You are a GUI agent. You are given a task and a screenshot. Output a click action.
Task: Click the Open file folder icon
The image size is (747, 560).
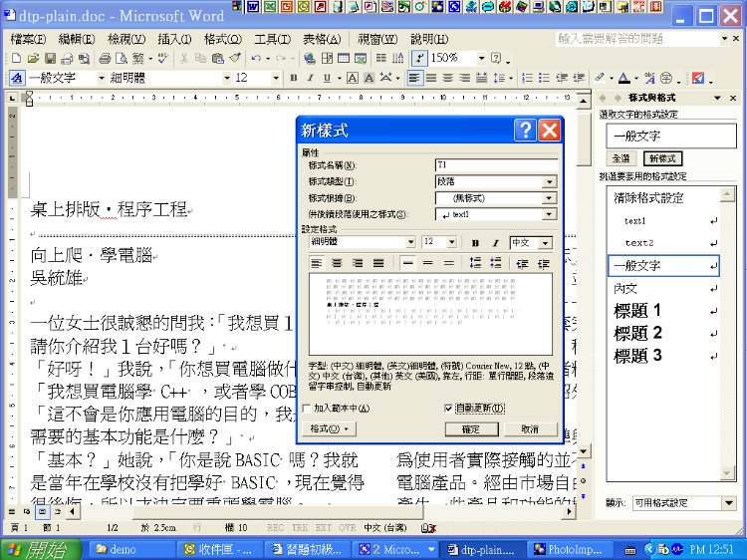(x=33, y=58)
